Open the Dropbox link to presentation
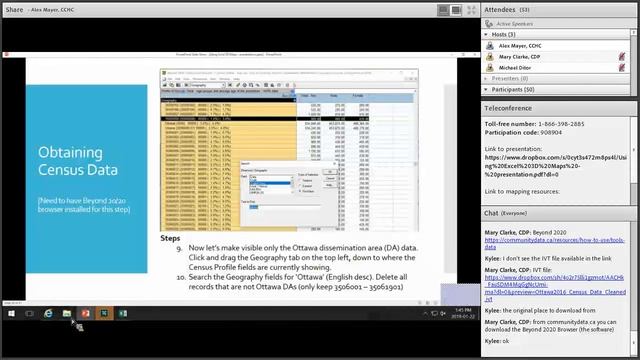Screen dimensions: 640x360 click(556, 166)
